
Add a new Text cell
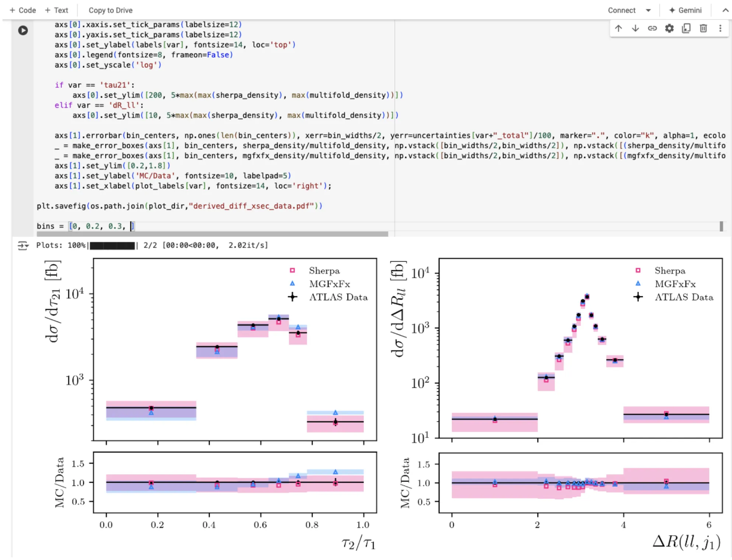click(56, 10)
